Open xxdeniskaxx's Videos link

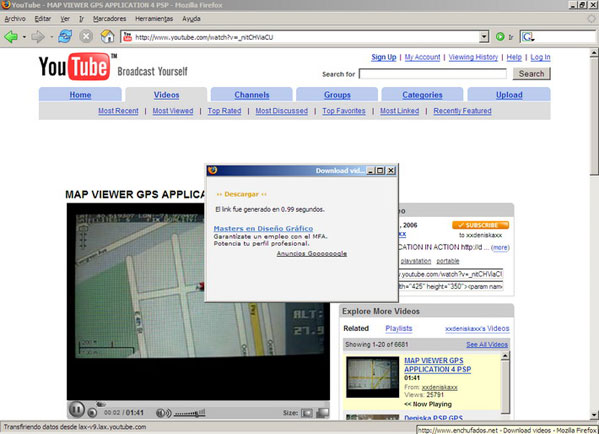[x=477, y=329]
